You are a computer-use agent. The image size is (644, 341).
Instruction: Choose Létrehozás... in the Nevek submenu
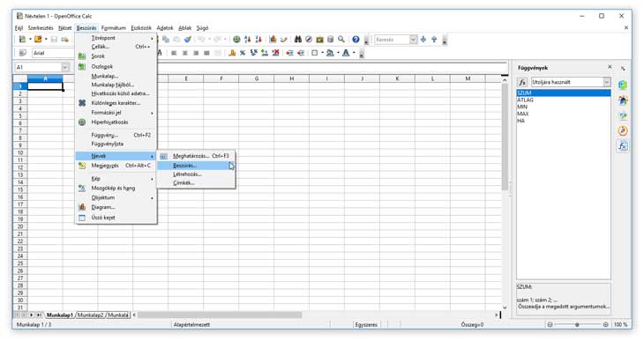pyautogui.click(x=196, y=174)
